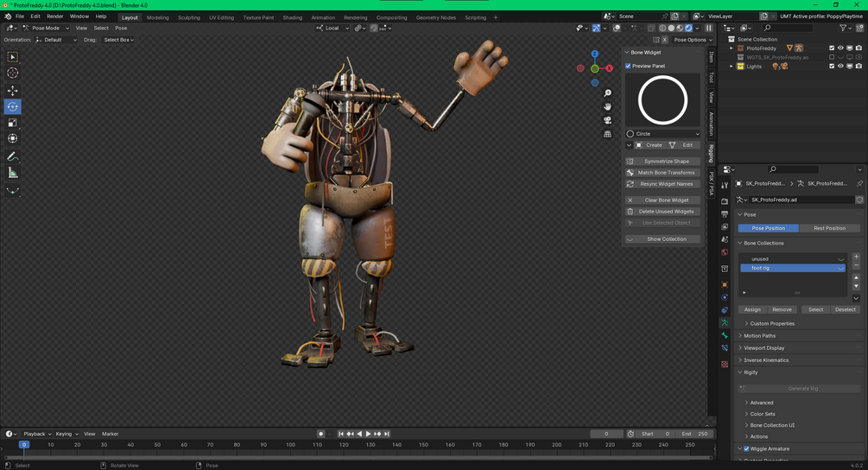Open the Pose Mode dropdown
Screen dimensions: 868x470
click(x=46, y=28)
